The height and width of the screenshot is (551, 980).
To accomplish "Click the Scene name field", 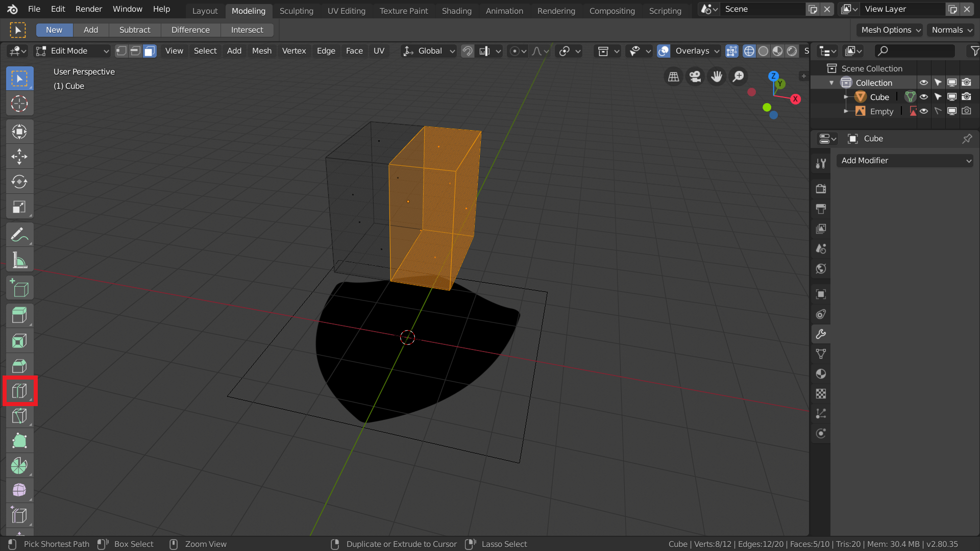I will coord(763,9).
